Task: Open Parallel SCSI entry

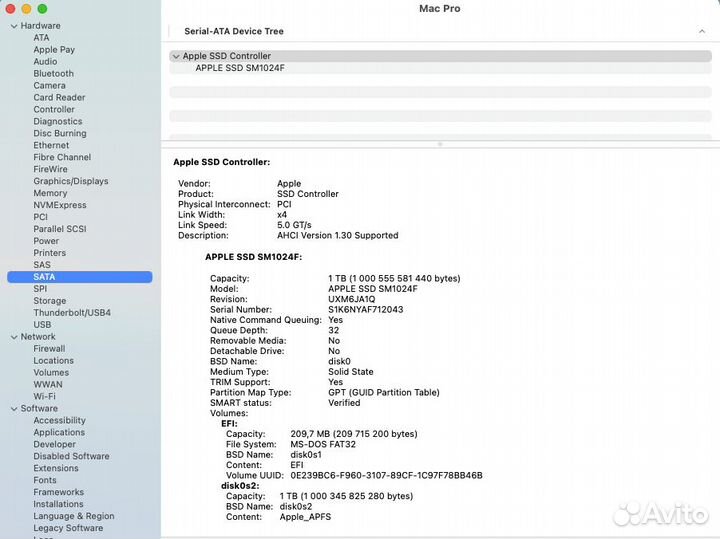Action: (60, 229)
